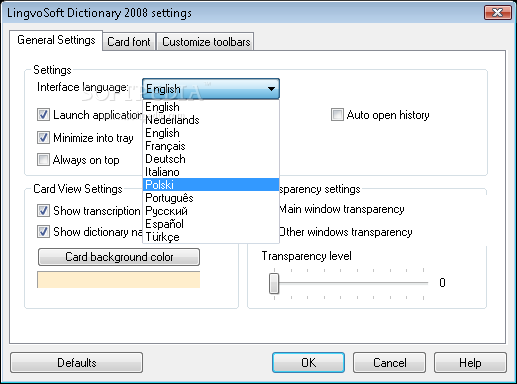Image resolution: width=517 pixels, height=384 pixels.
Task: Click the Main window transparency label
Action: (x=342, y=209)
